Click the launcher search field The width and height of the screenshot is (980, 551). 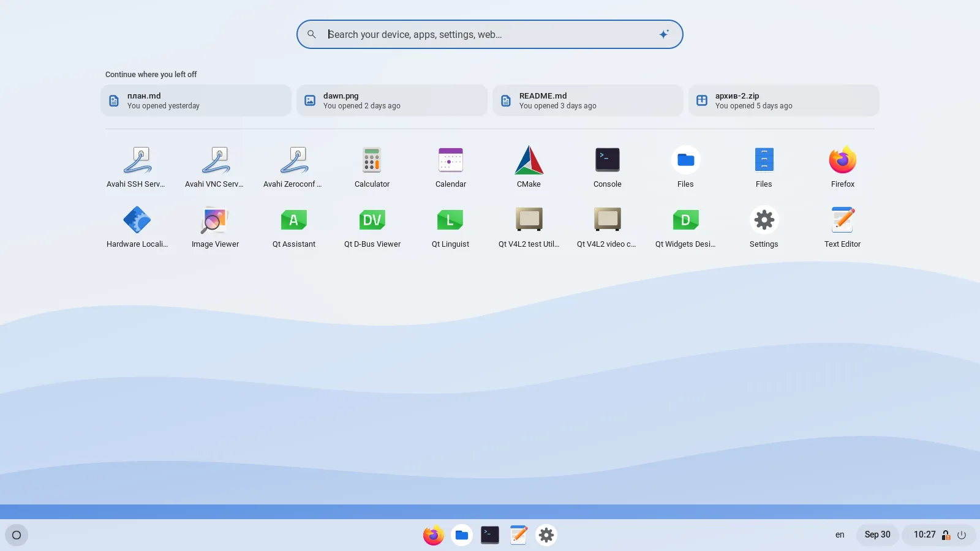[x=489, y=34]
